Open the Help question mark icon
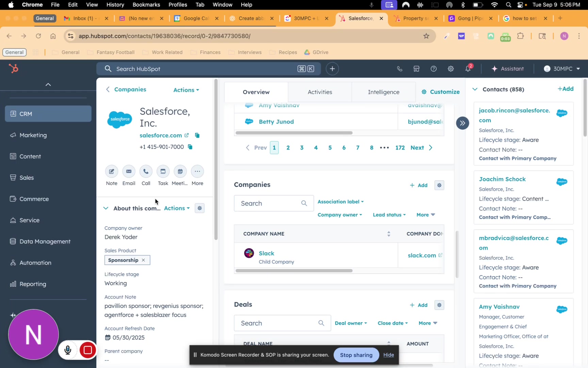 [x=434, y=69]
